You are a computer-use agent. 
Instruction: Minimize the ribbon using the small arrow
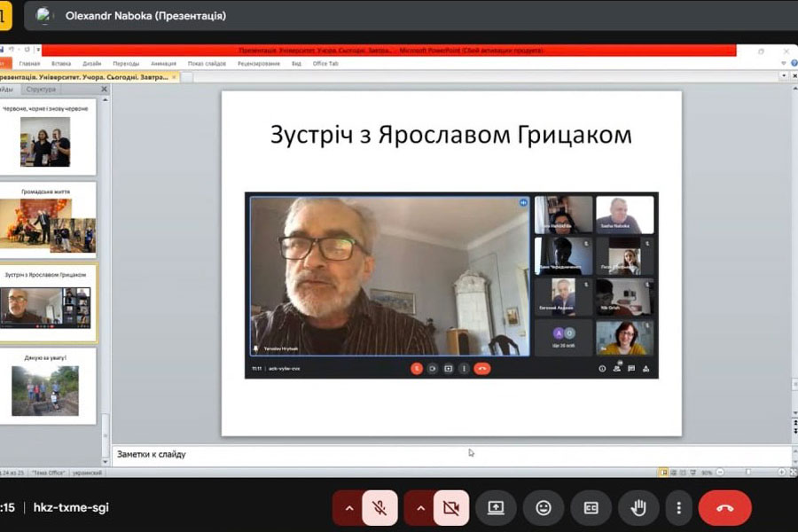coord(784,64)
